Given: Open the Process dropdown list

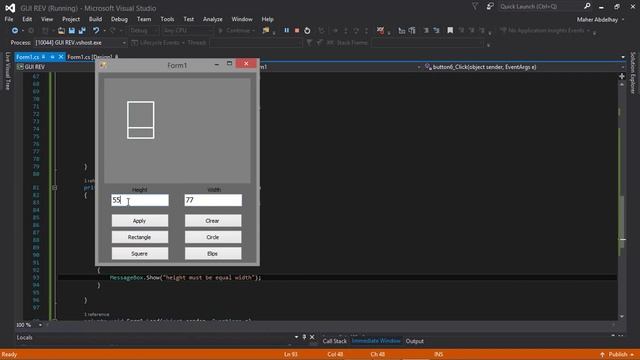Looking at the screenshot, I should [124, 43].
